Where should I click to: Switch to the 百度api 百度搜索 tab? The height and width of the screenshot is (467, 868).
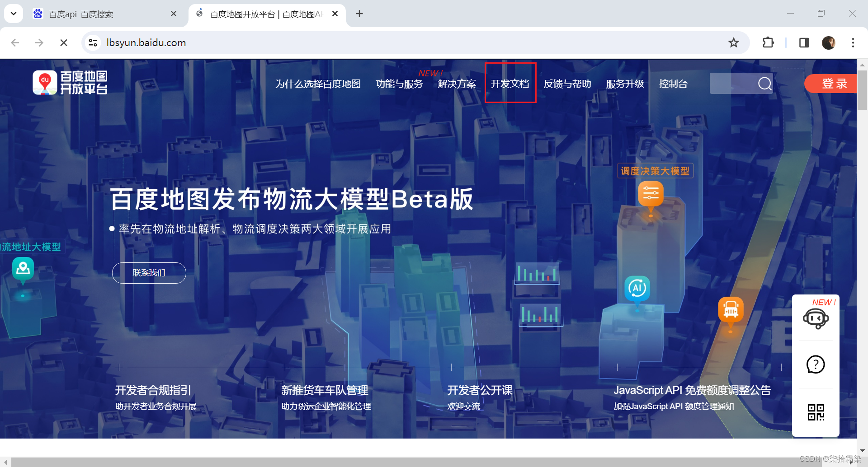coord(80,14)
